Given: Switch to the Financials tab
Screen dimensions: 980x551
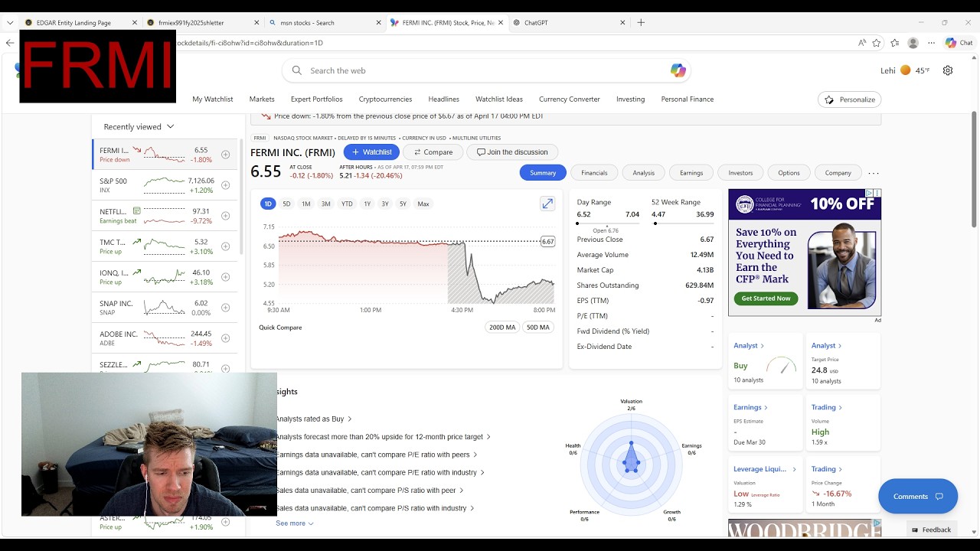Looking at the screenshot, I should coord(594,173).
